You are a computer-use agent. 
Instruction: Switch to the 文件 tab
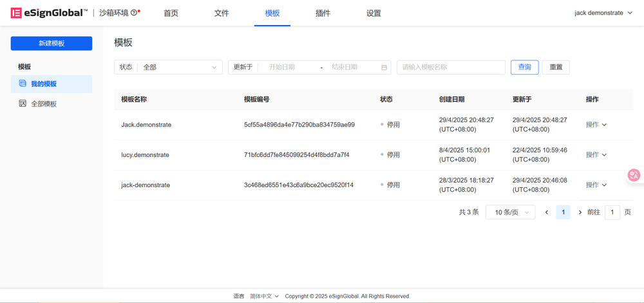[222, 14]
